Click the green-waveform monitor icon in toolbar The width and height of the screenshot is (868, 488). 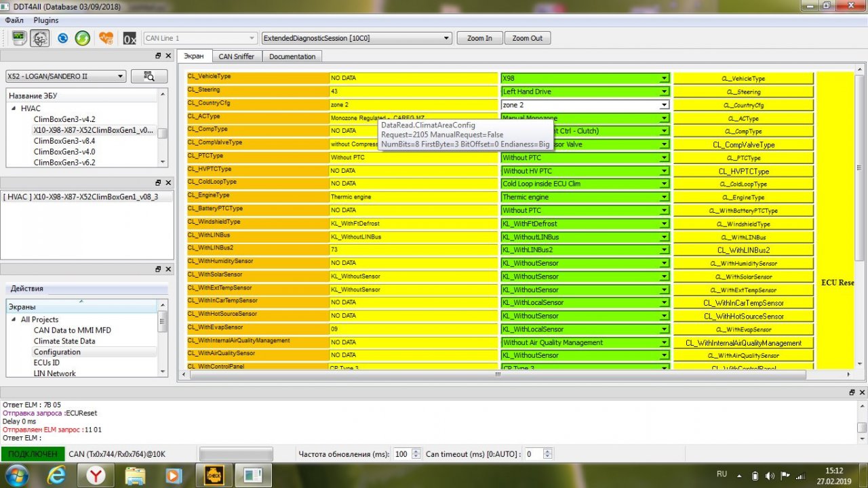tap(19, 38)
